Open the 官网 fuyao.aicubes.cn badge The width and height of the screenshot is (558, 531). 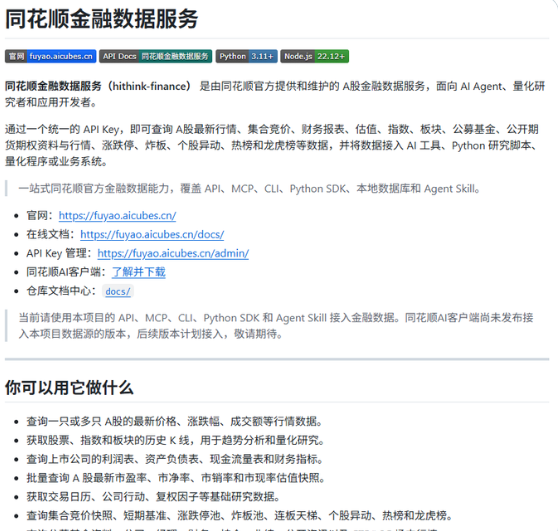(51, 56)
